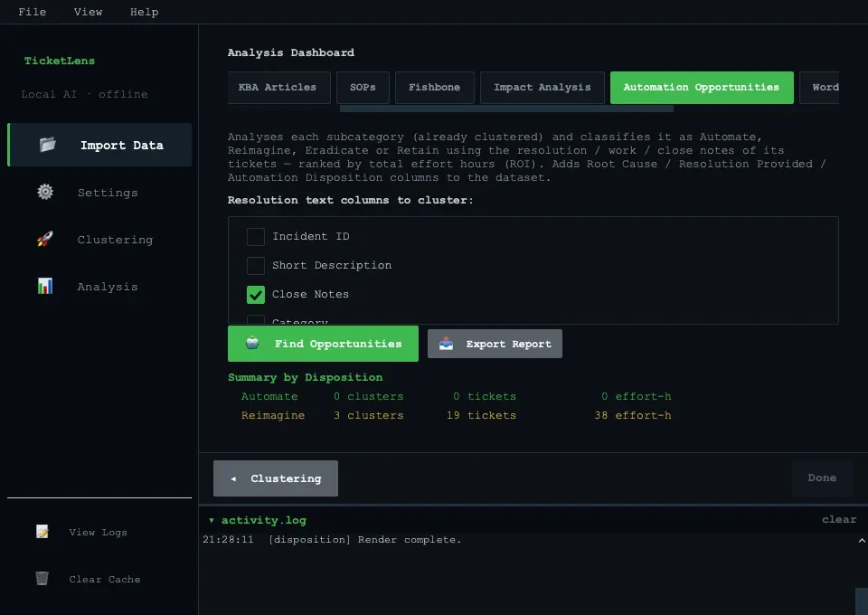
Task: Open the Help menu
Action: click(145, 12)
